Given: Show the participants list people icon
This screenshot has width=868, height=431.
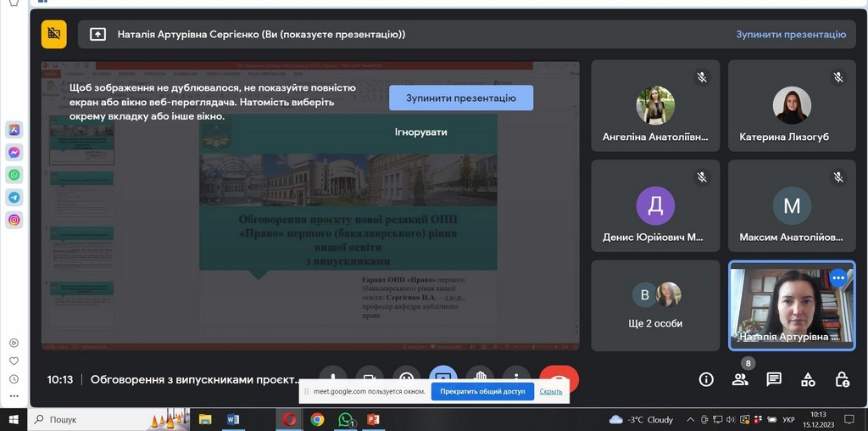Looking at the screenshot, I should point(740,379).
